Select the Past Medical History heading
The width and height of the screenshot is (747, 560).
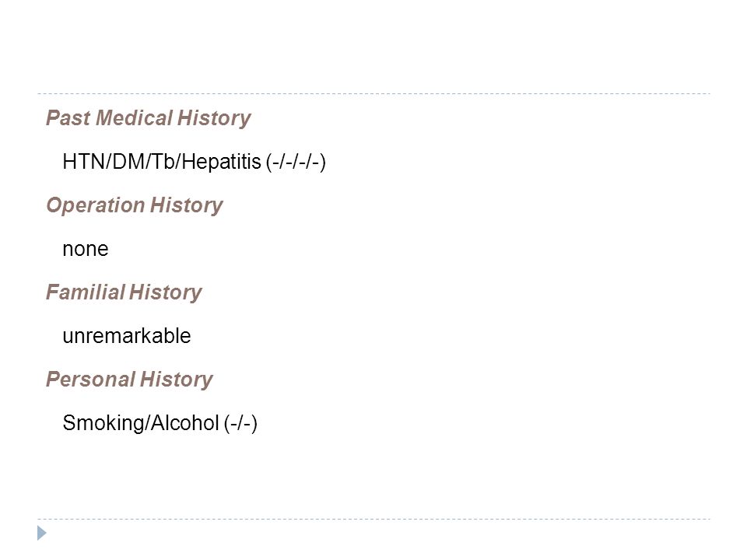tap(148, 118)
